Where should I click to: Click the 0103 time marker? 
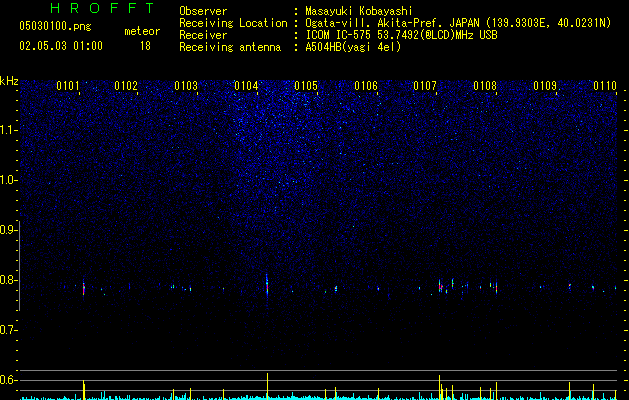(186, 86)
